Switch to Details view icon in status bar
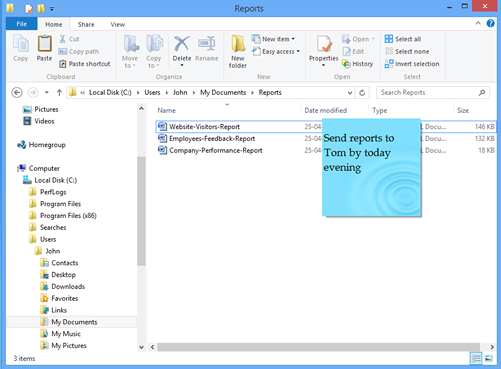Screen dimensions: 501x369 pyautogui.click(x=476, y=358)
